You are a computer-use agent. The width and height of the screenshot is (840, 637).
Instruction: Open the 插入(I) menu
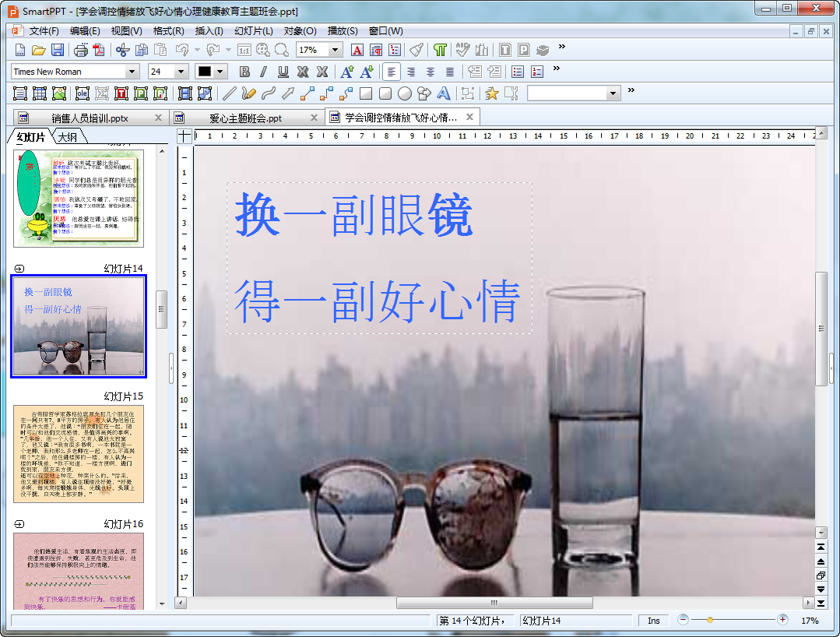coord(209,30)
